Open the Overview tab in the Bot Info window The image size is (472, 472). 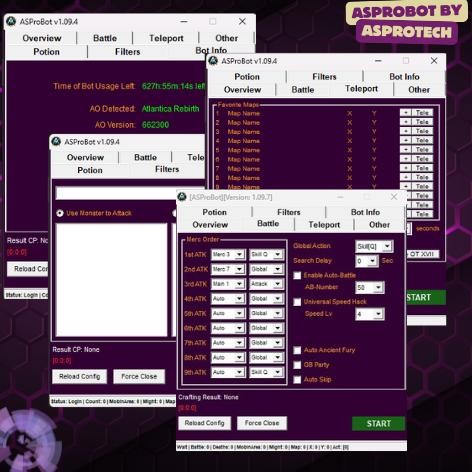click(42, 38)
